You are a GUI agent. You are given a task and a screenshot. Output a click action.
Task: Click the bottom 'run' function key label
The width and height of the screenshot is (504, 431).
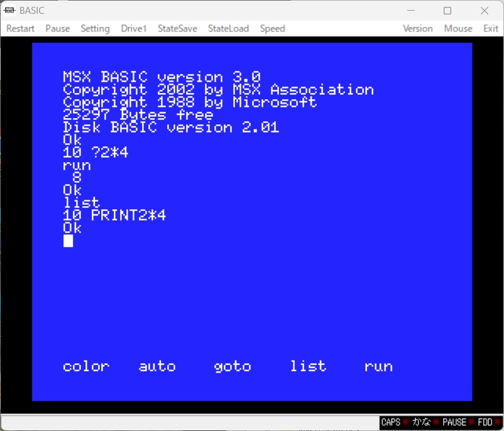point(379,367)
